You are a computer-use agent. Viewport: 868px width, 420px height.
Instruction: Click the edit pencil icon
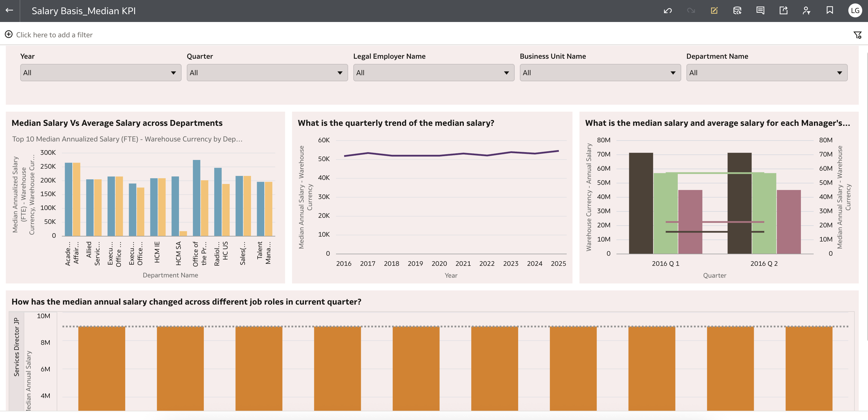click(714, 11)
